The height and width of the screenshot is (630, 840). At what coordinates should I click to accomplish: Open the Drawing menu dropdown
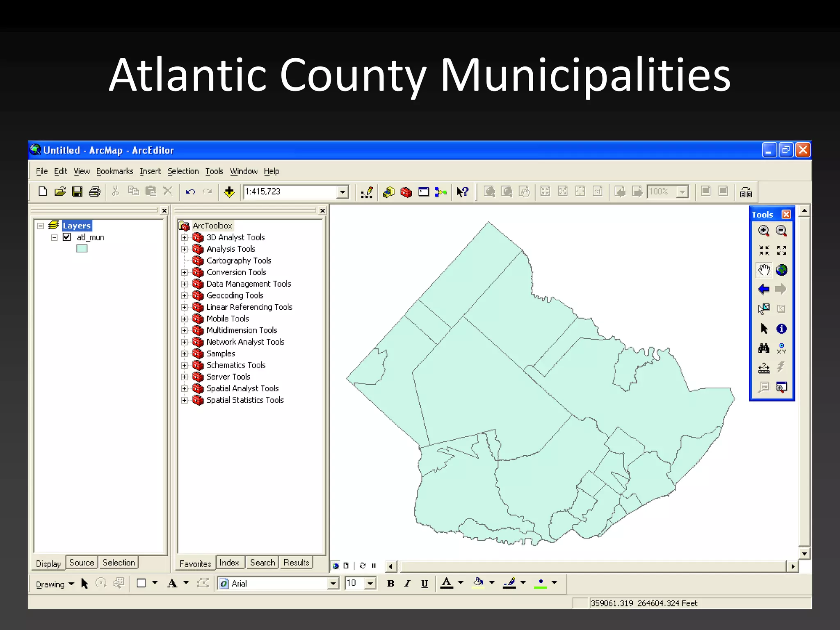click(x=55, y=584)
